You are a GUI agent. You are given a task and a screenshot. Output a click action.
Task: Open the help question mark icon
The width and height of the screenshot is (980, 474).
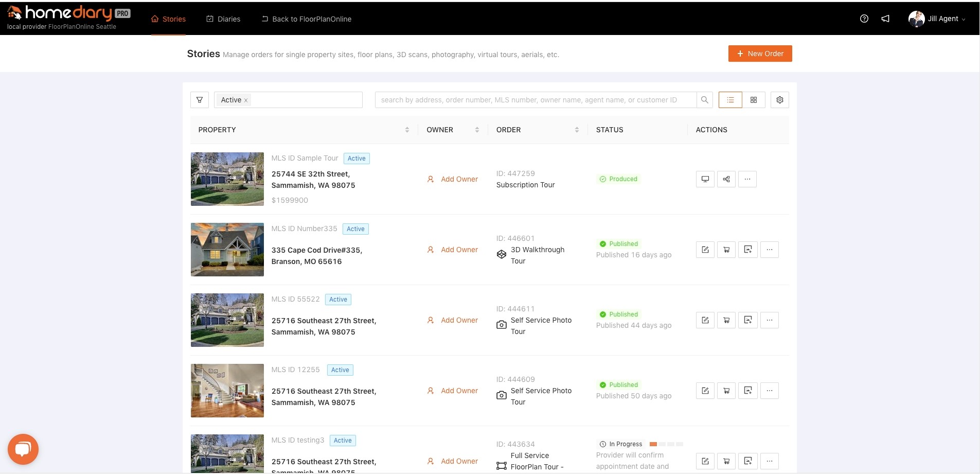[864, 19]
